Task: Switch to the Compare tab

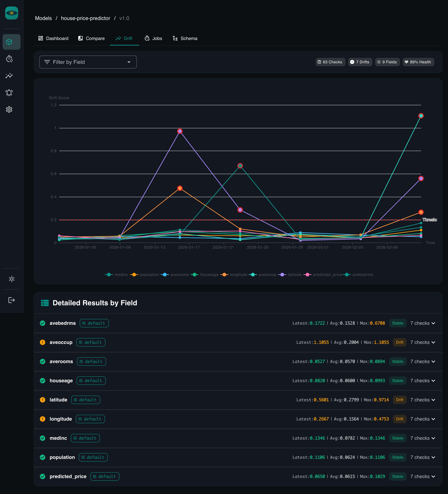Action: tap(91, 38)
